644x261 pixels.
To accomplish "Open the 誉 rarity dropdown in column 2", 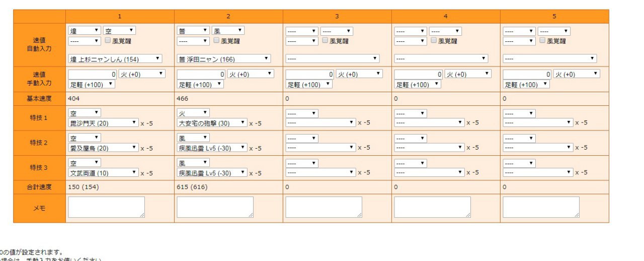I will (193, 31).
